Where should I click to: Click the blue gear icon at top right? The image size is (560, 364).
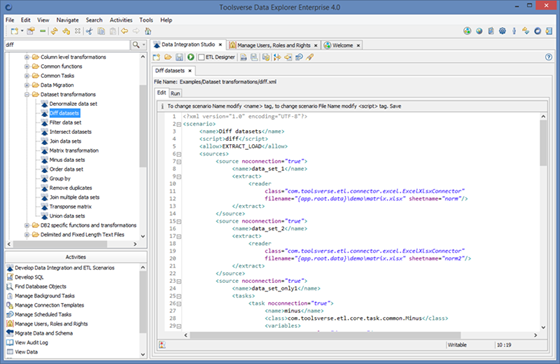(502, 31)
